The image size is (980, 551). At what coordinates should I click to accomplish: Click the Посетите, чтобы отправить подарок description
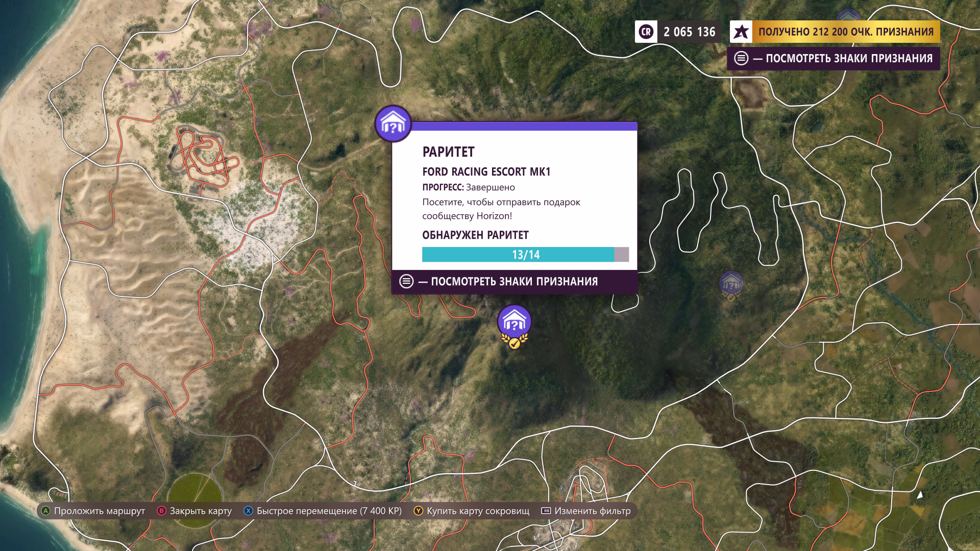click(x=501, y=209)
